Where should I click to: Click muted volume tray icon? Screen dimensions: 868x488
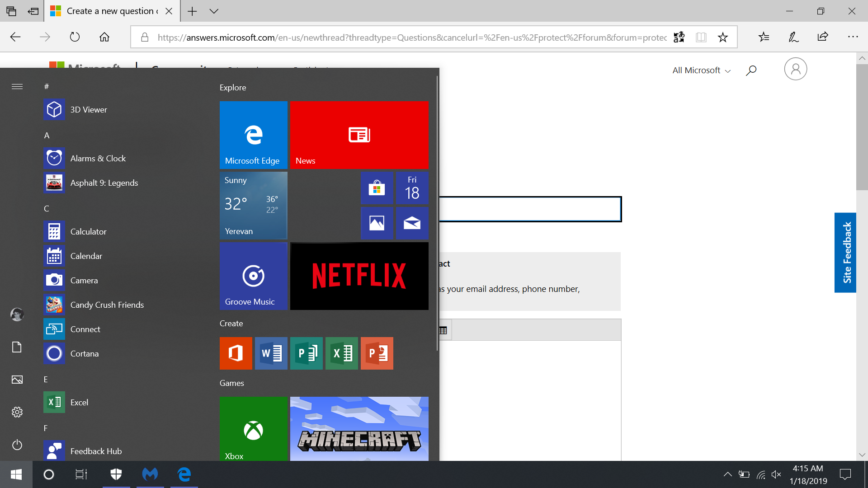[x=776, y=474]
